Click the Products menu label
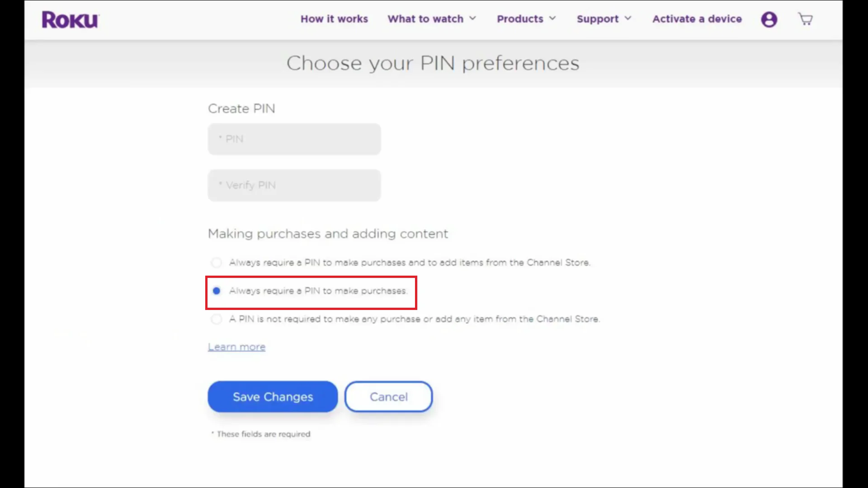The height and width of the screenshot is (488, 868). coord(520,19)
